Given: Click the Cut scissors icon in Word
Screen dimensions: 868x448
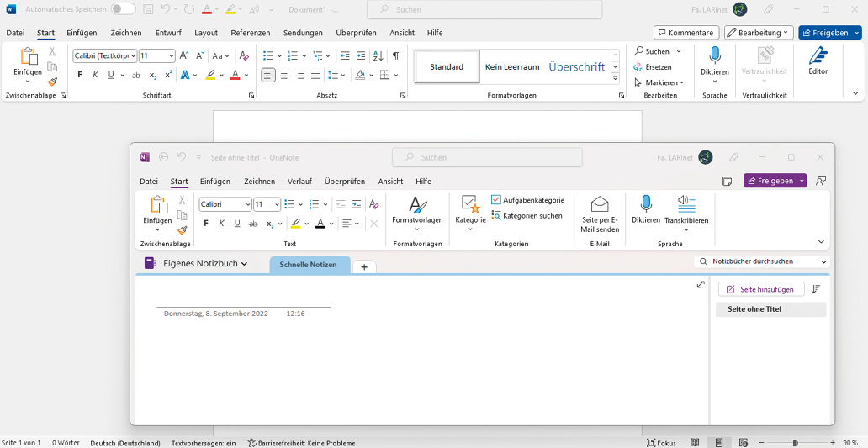Looking at the screenshot, I should 53,51.
